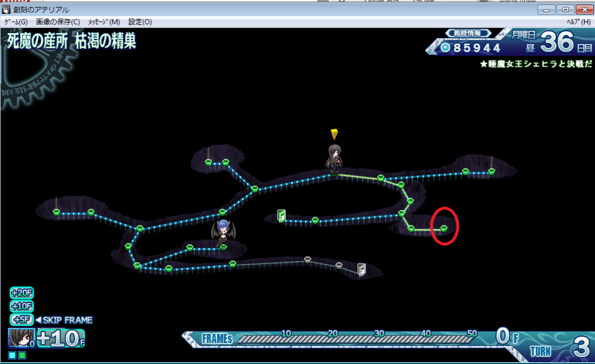Click the +20F skip frame button
595x364 pixels.
click(x=22, y=293)
